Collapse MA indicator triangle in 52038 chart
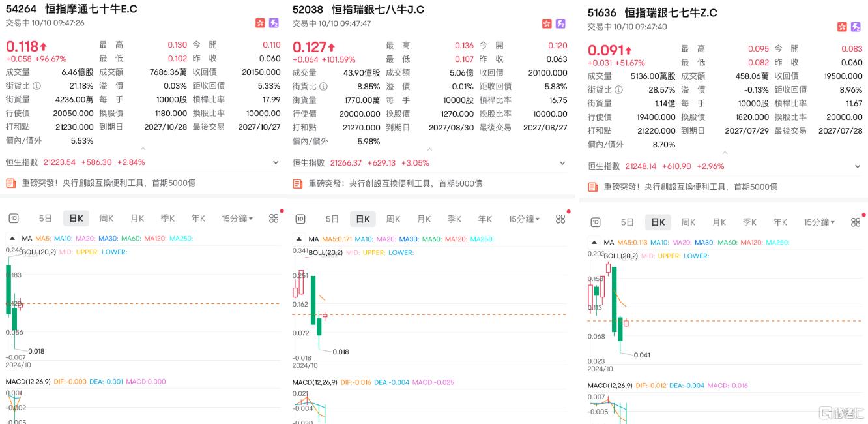Viewport: 868px width, 424px height. [x=298, y=239]
